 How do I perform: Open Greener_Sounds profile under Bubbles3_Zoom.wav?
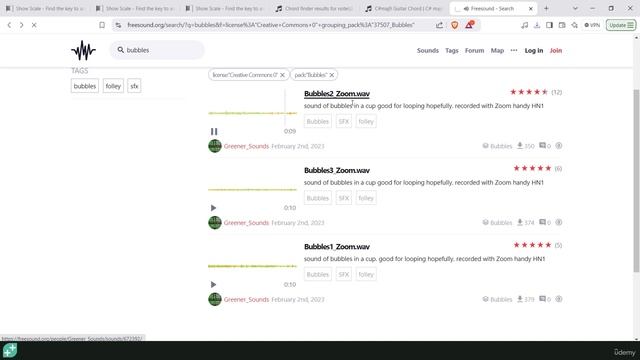click(246, 223)
